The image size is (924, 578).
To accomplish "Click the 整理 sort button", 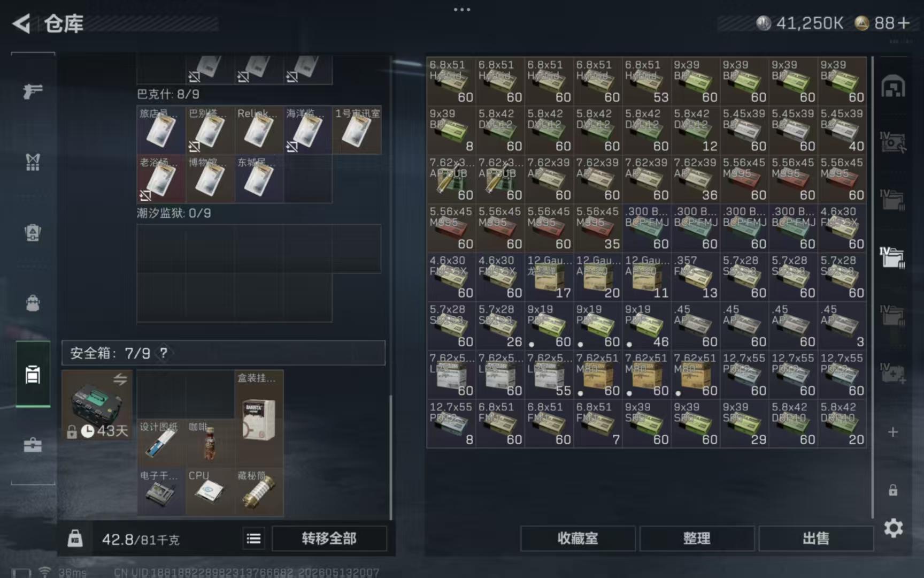I will coord(697,538).
